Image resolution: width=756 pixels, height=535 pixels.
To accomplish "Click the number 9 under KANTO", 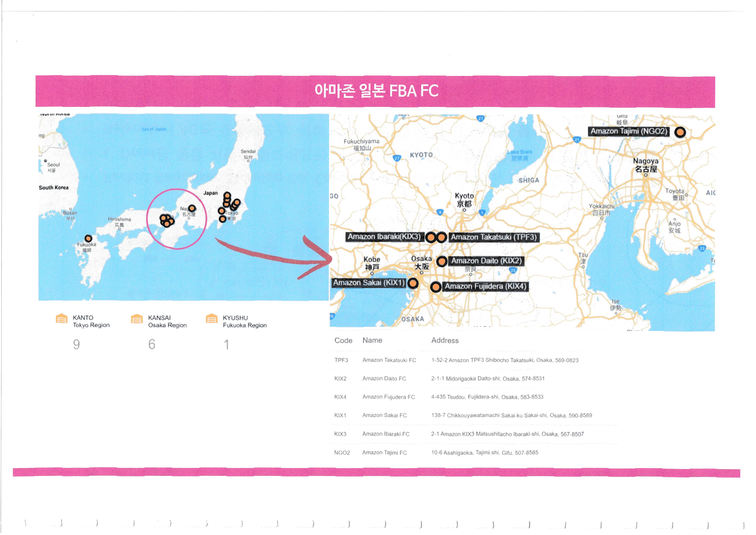I will [x=76, y=345].
